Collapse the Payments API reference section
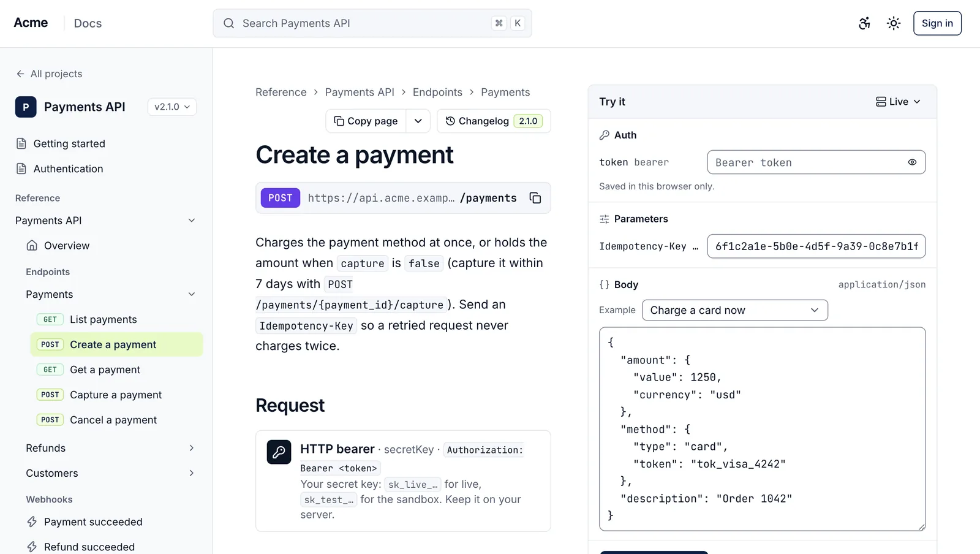Image resolution: width=980 pixels, height=554 pixels. coord(192,220)
